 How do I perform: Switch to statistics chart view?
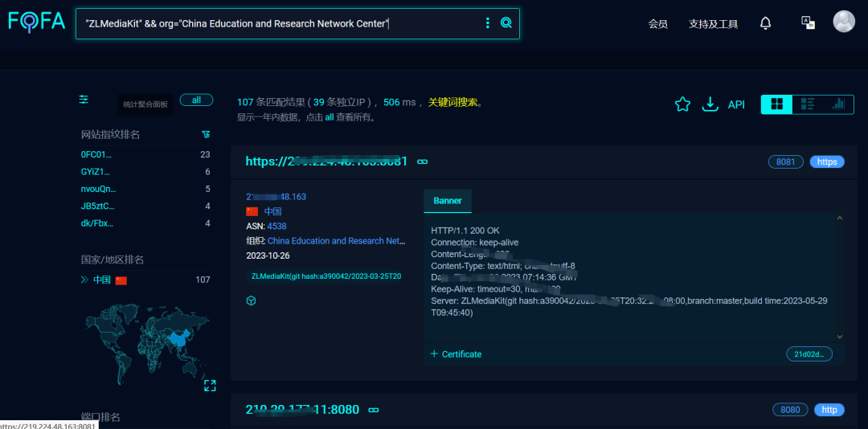838,104
